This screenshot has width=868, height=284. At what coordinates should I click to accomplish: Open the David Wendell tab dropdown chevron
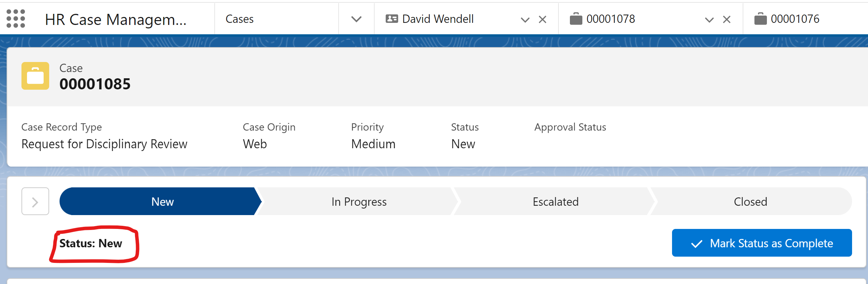click(525, 20)
